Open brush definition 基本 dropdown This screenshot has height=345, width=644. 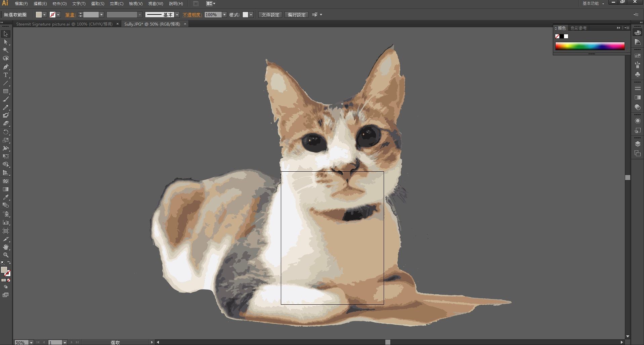tap(177, 15)
